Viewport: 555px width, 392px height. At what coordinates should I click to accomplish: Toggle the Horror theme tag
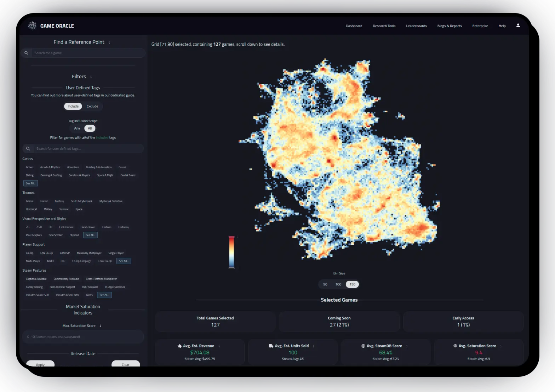[x=44, y=201]
